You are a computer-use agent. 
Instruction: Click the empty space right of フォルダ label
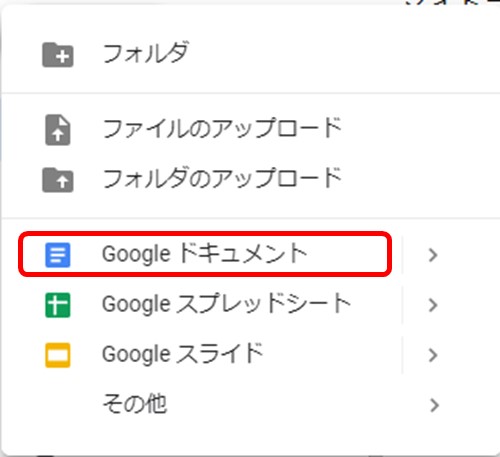(x=333, y=55)
